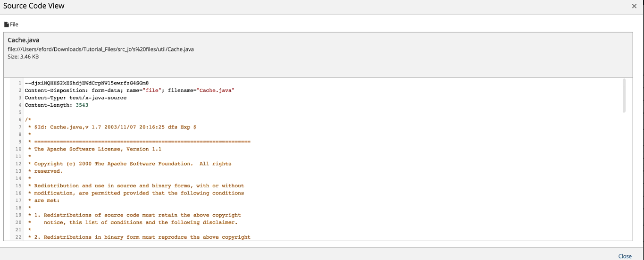Click the $Id: Cache.java,v 1.7 line
Image resolution: width=644 pixels, height=260 pixels.
112,127
